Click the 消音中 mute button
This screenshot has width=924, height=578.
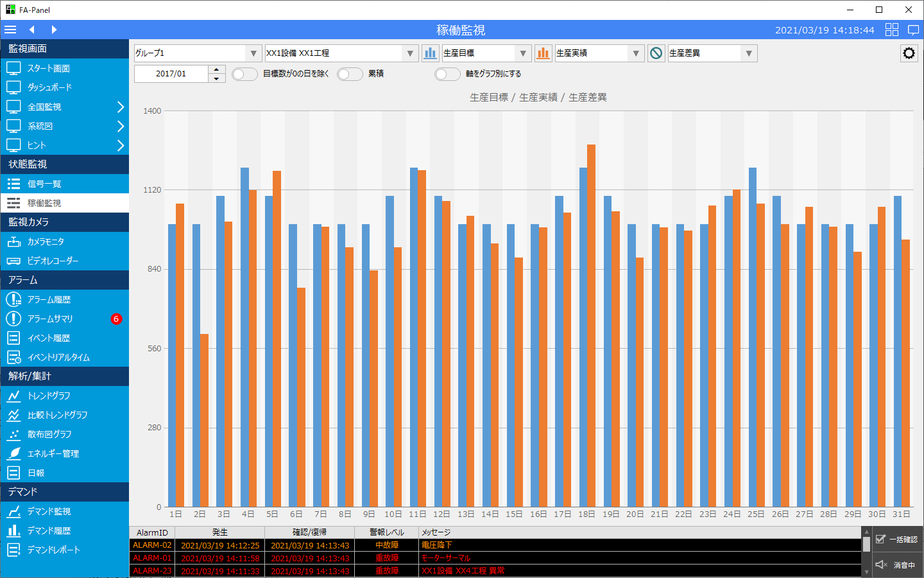coord(897,565)
